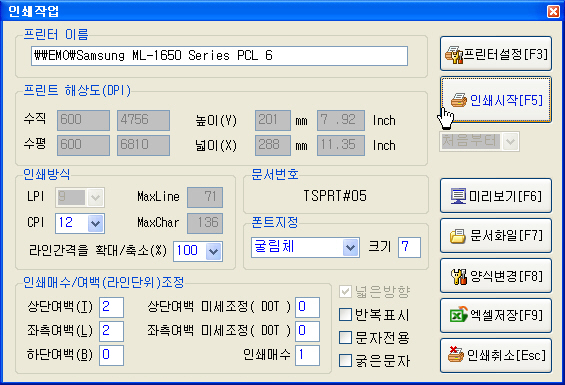Click the 미리보기[F6] button label
Viewport: 565px width, 385px height.
click(x=505, y=196)
